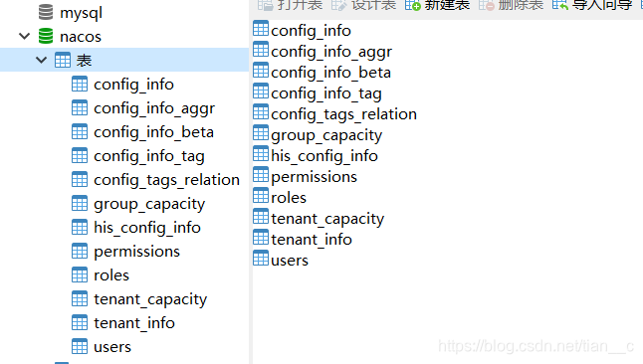Select config_tags_relation text in the sidebar tree
Screen dimensions: 643x364
(x=166, y=180)
